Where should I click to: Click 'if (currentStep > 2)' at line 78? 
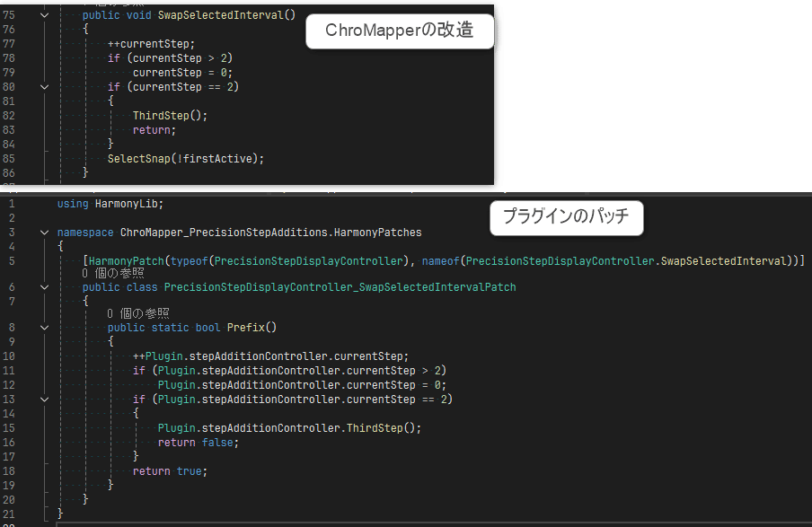coord(170,58)
